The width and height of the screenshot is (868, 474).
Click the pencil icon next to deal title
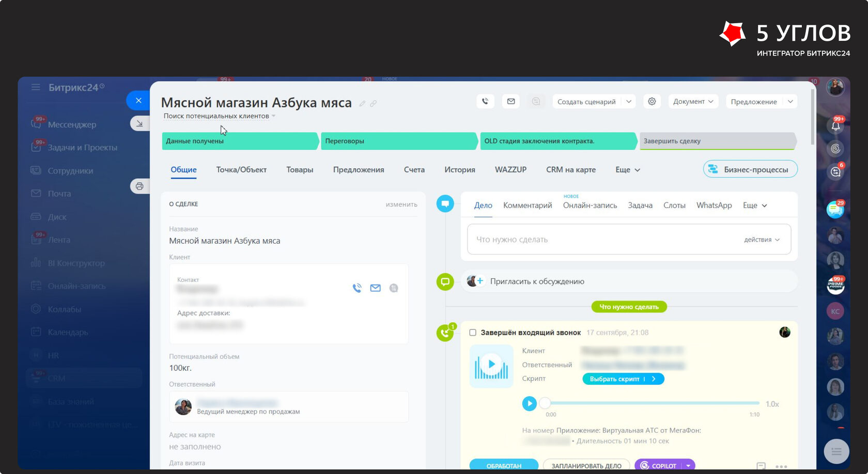pos(362,104)
